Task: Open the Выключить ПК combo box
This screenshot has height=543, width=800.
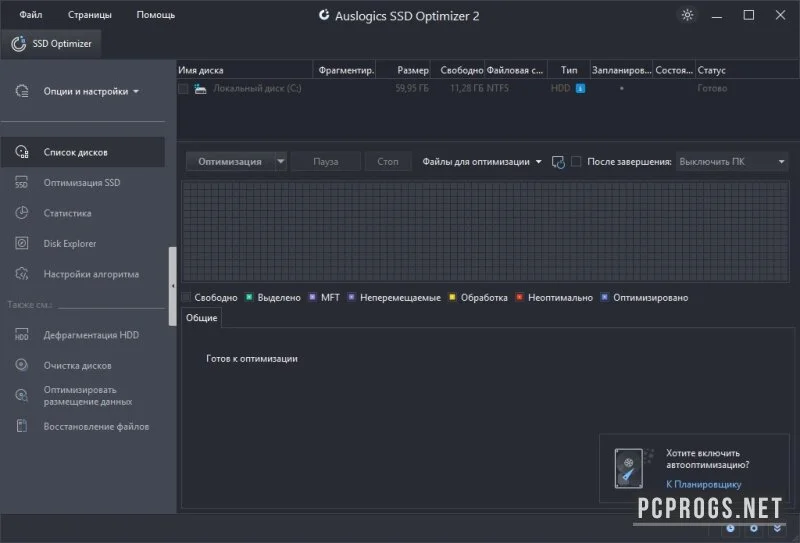Action: point(732,162)
